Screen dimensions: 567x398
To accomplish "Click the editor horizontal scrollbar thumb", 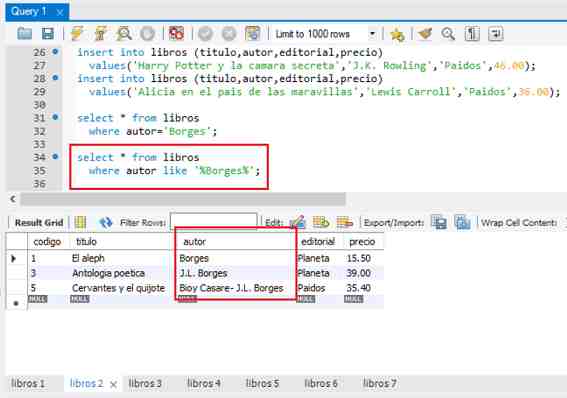I will click(183, 199).
